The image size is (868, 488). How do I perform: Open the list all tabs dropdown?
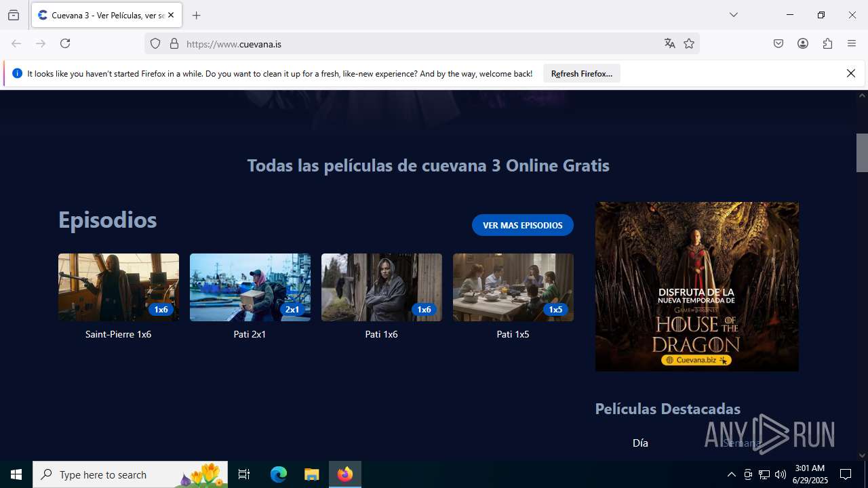(x=733, y=15)
